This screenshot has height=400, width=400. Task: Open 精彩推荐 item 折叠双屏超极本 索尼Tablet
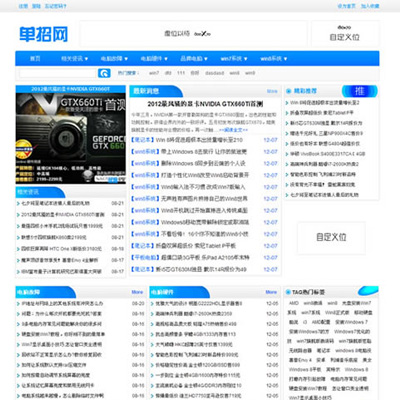click(x=322, y=113)
